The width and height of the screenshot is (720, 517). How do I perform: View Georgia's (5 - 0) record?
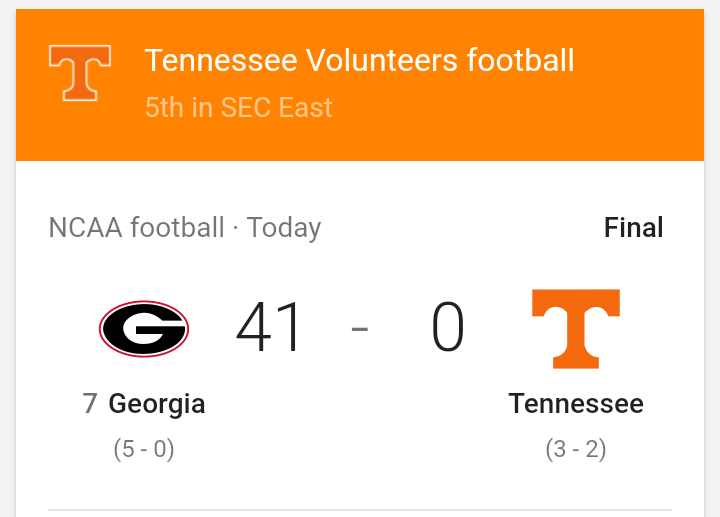pos(144,450)
